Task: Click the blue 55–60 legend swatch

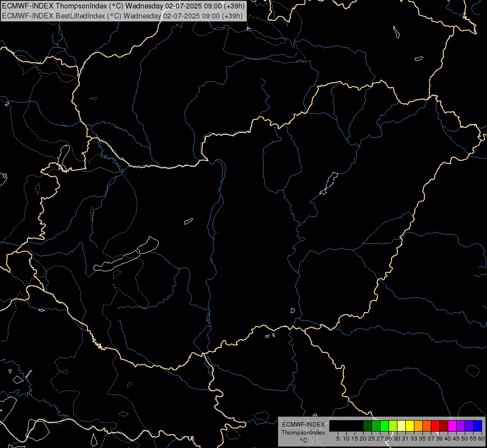Action: pyautogui.click(x=478, y=426)
